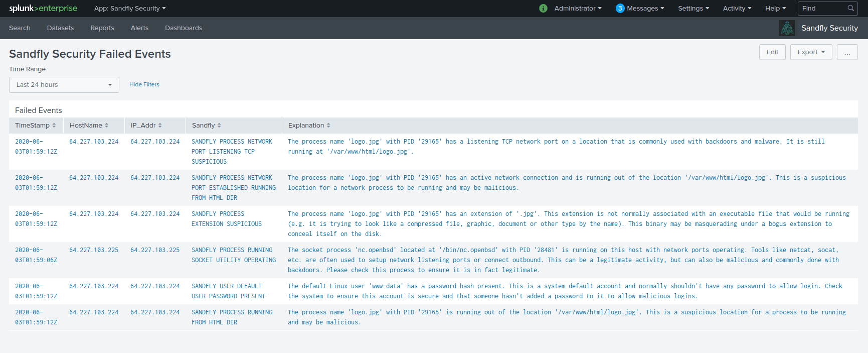This screenshot has width=868, height=353.
Task: Switch to the Alerts tab
Action: coord(139,28)
